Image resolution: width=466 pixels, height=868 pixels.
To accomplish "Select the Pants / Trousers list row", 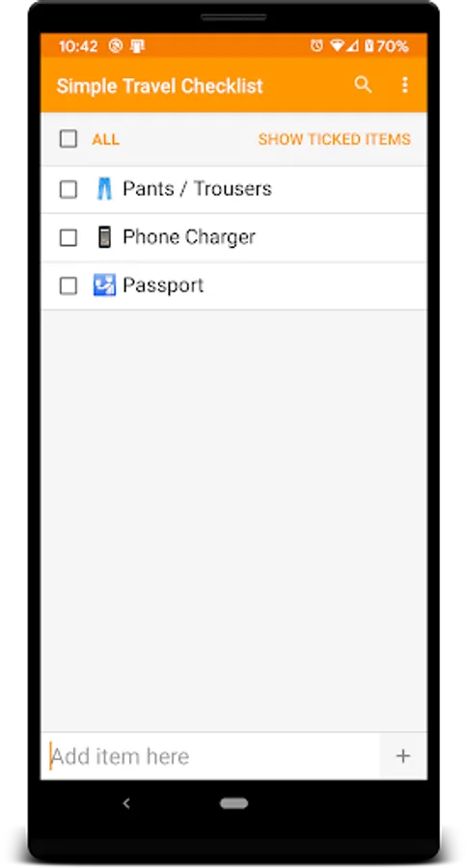I will (233, 189).
